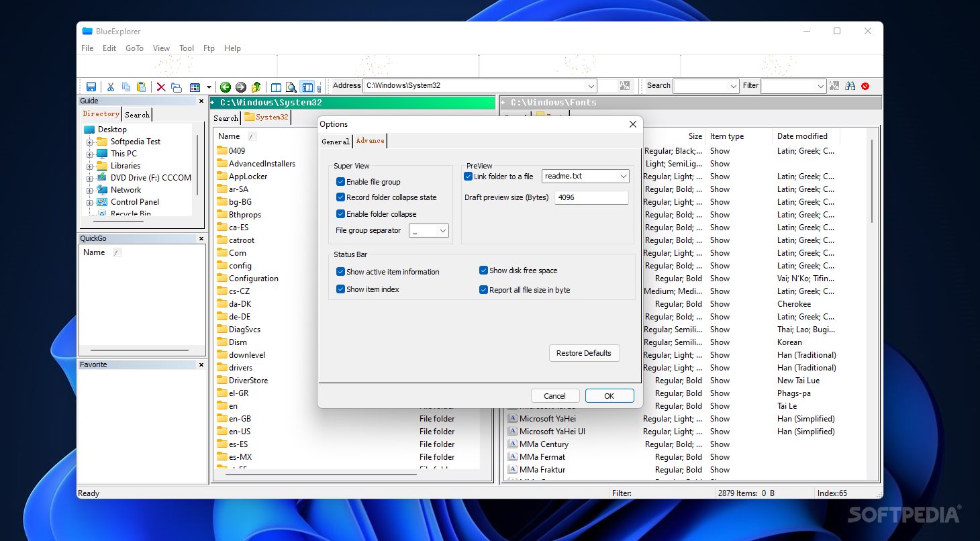Click the match case icon beside Filter
The height and width of the screenshot is (541, 980).
(834, 86)
